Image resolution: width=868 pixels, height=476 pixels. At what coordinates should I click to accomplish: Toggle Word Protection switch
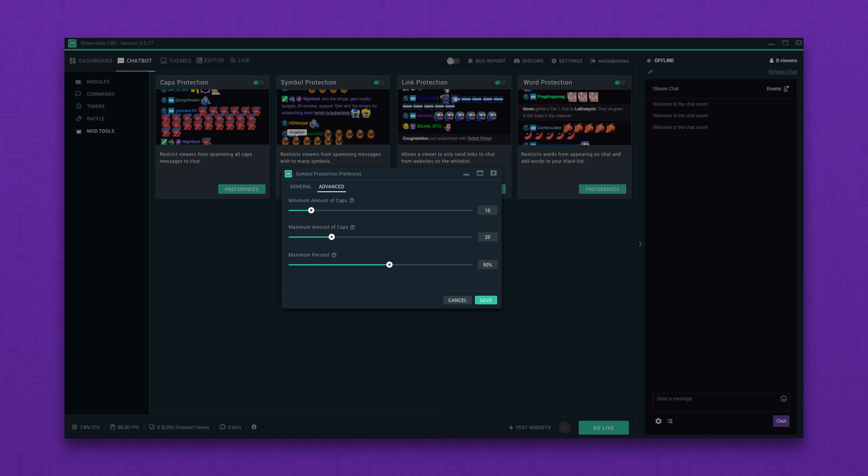pos(620,82)
